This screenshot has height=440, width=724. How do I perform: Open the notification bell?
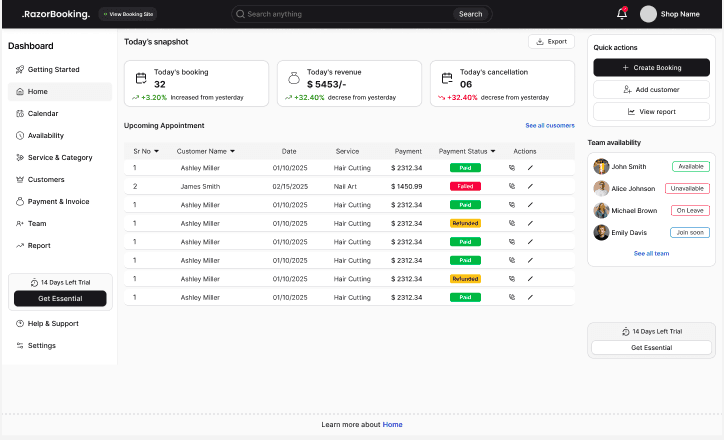[622, 14]
